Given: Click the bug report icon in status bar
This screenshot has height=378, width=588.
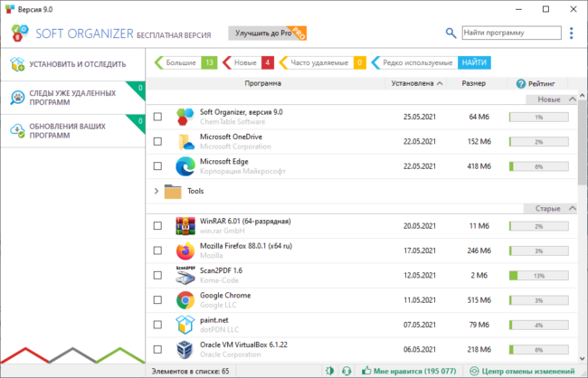Looking at the screenshot, I should click(x=330, y=371).
